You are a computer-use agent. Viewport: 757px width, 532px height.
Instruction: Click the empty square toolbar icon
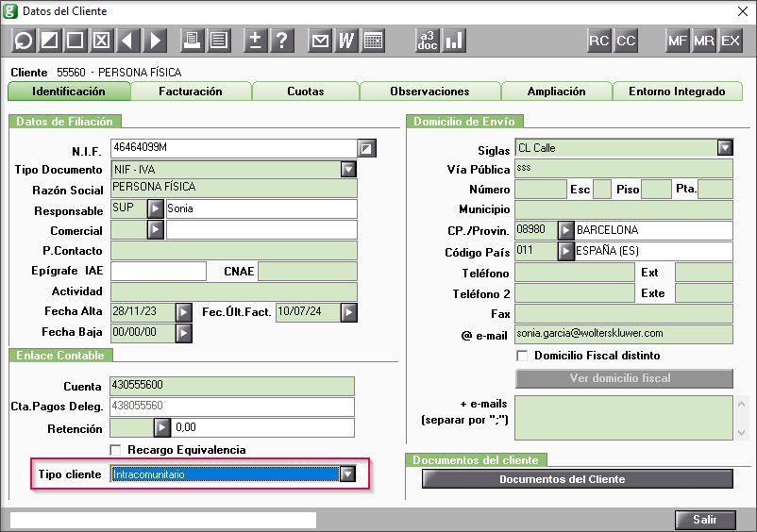(76, 40)
